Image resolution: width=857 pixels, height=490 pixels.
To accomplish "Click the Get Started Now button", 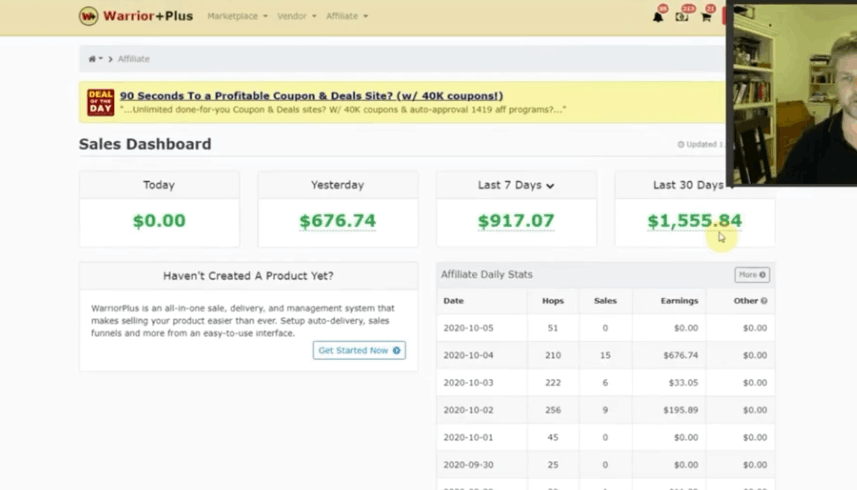I will click(x=359, y=350).
